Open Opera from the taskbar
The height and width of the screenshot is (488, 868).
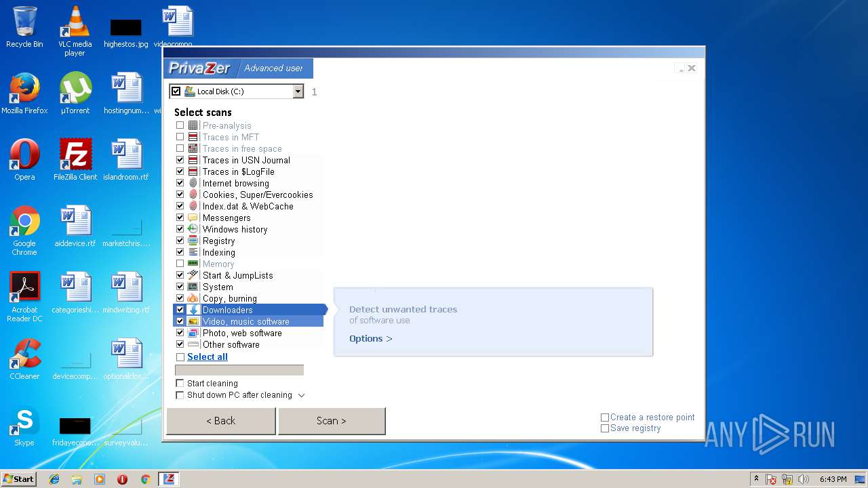[x=122, y=479]
